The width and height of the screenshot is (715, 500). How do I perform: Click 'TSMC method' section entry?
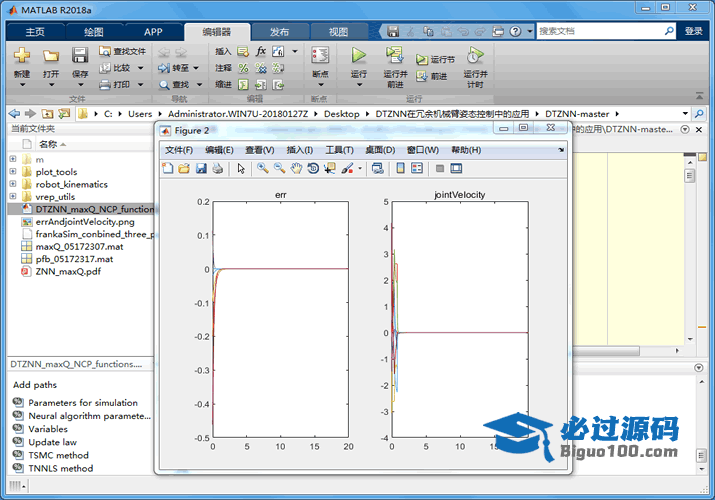(58, 455)
